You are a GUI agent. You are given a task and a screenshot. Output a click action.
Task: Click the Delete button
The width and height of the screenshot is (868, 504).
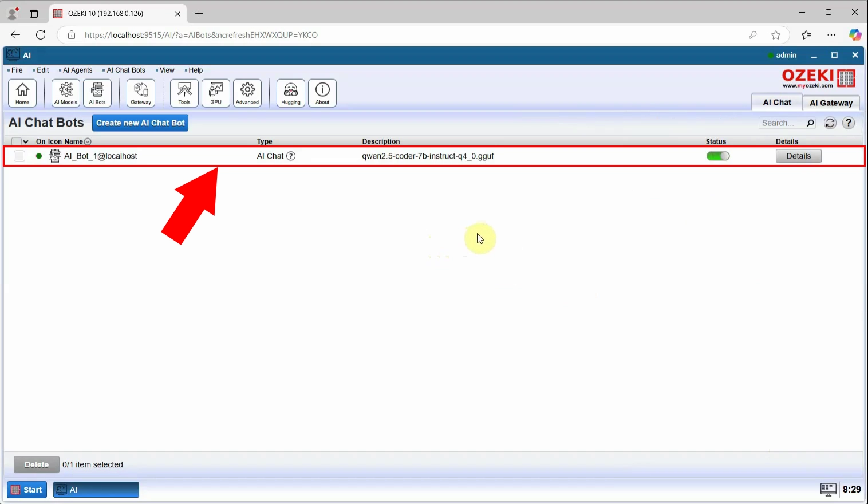click(x=37, y=464)
